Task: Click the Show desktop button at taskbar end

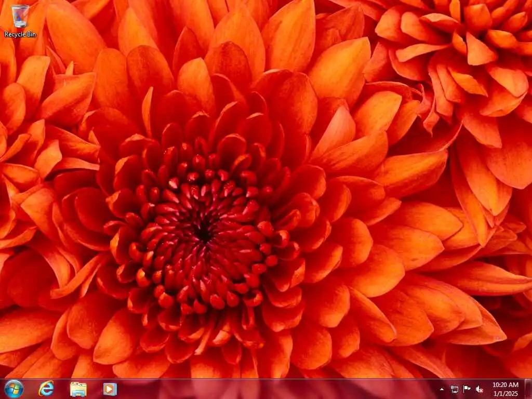Action: pyautogui.click(x=528, y=389)
